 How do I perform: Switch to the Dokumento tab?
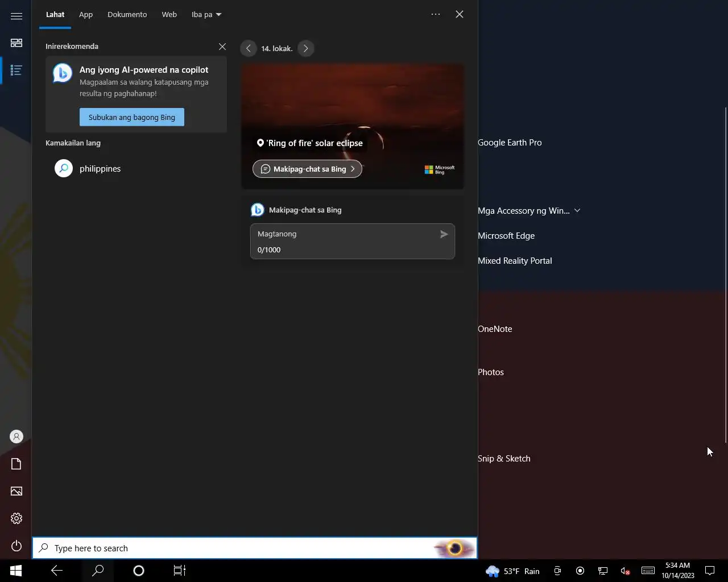tap(127, 14)
